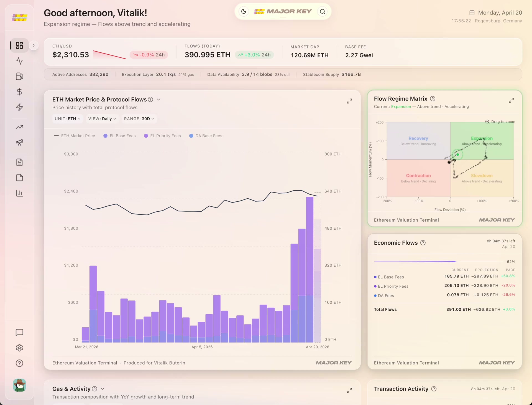The image size is (532, 405).
Task: Open the dashboard grid icon in sidebar
Action: coord(19,45)
